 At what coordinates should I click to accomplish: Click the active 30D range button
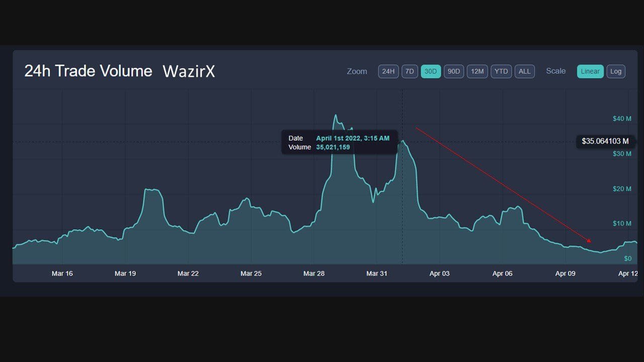click(x=431, y=71)
